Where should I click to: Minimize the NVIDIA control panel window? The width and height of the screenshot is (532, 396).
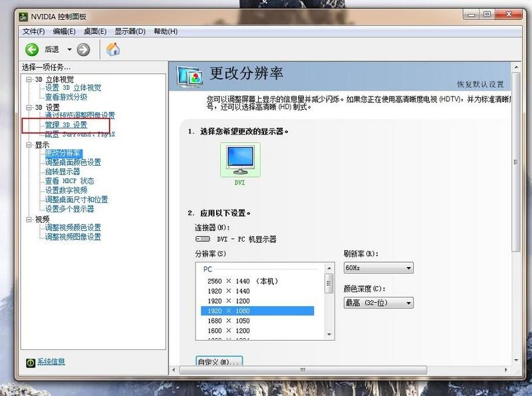471,15
